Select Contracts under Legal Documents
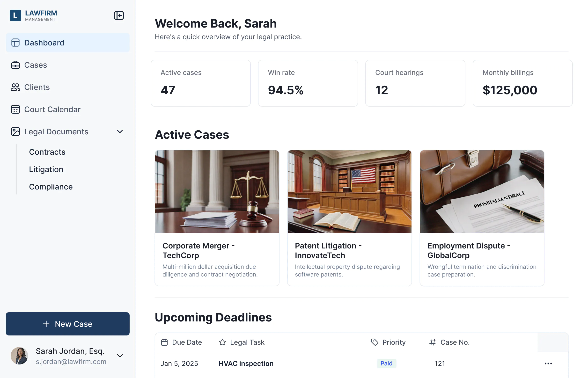 [47, 152]
